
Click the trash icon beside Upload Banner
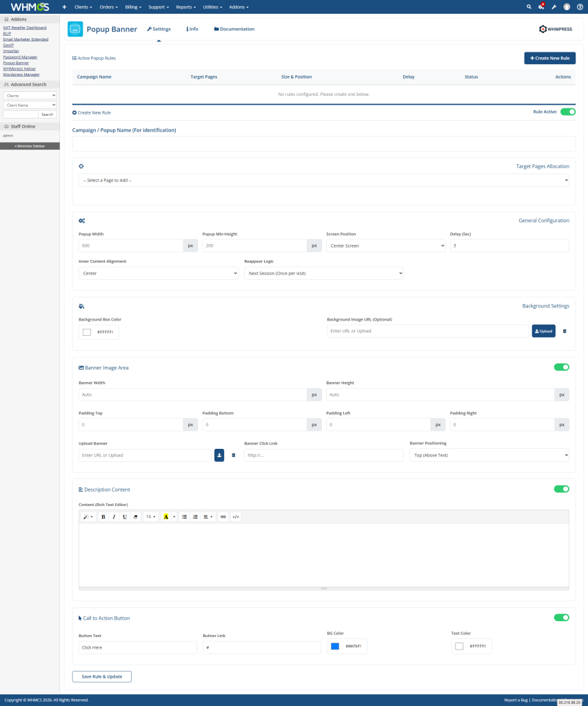click(233, 455)
